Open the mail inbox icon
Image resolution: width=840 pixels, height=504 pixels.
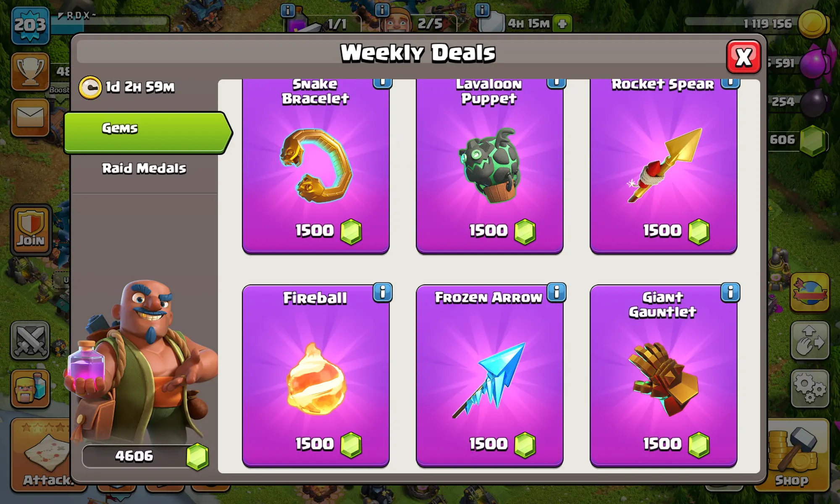tap(30, 118)
